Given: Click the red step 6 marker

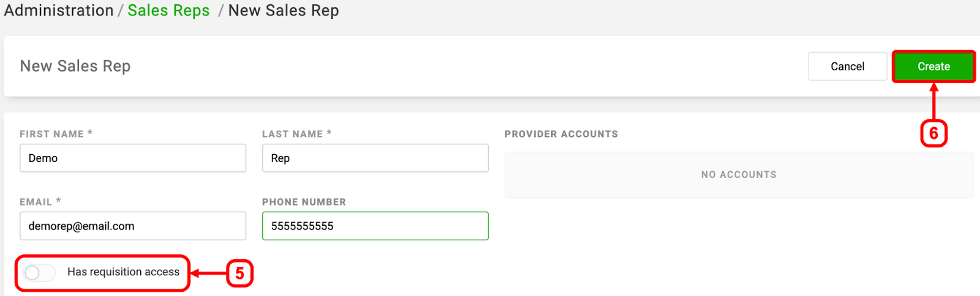Looking at the screenshot, I should click(933, 133).
